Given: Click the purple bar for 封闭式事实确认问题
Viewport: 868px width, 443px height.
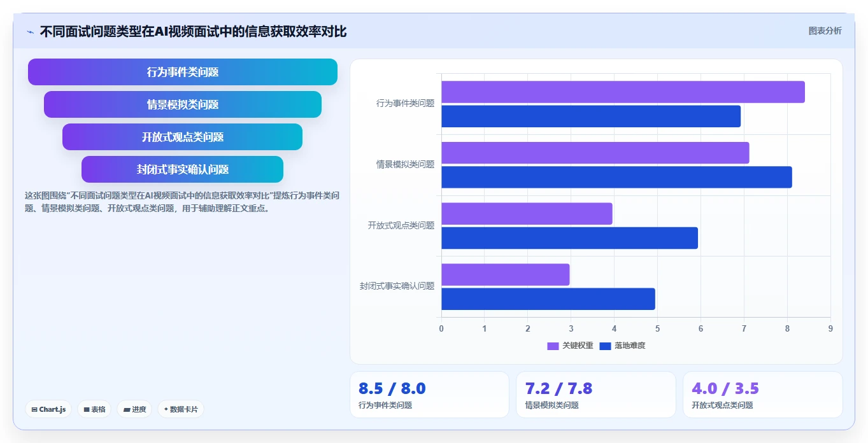Looking at the screenshot, I should [x=505, y=274].
